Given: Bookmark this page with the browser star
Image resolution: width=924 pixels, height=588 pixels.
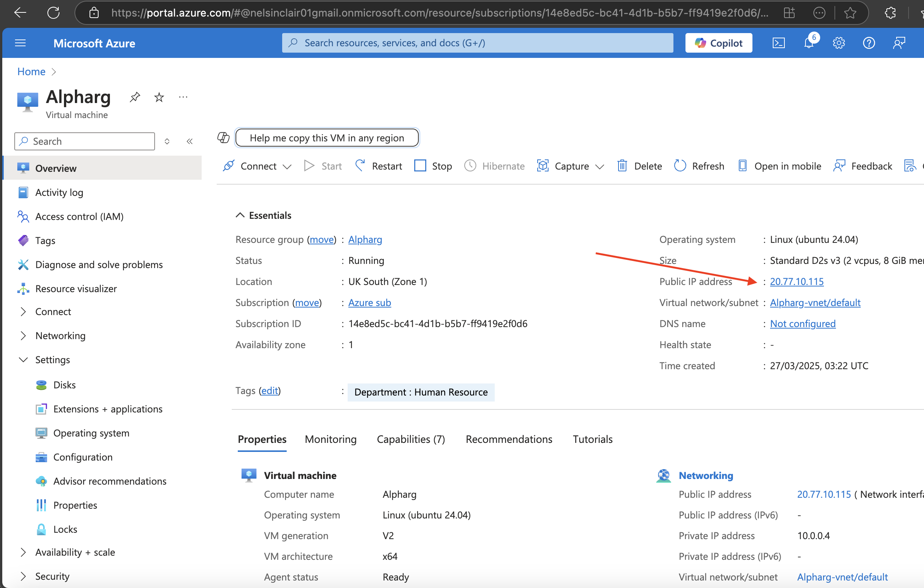Looking at the screenshot, I should click(850, 13).
